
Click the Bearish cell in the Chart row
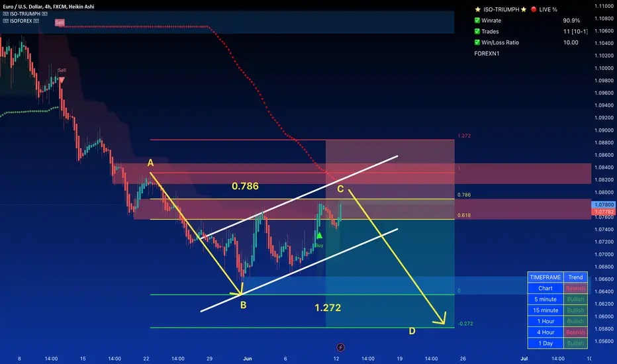(575, 288)
